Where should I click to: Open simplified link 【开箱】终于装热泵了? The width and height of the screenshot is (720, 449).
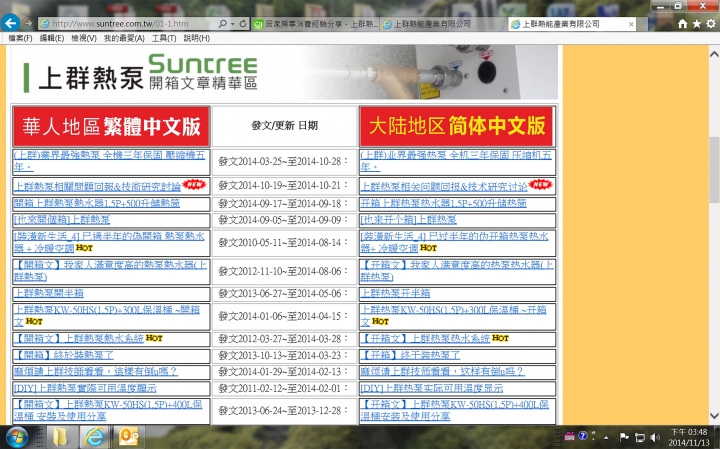tap(410, 355)
